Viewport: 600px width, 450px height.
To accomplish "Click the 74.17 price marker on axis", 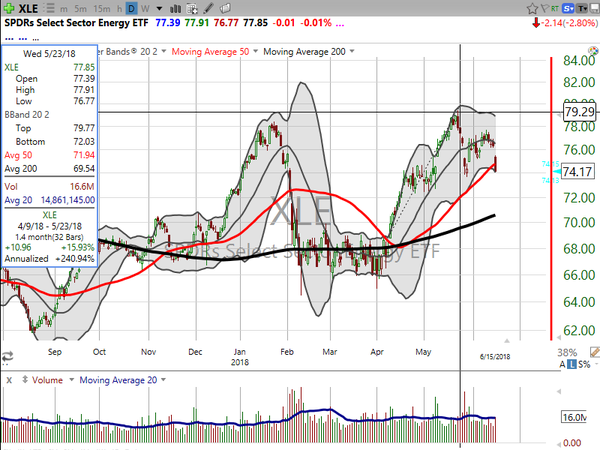I will (574, 172).
